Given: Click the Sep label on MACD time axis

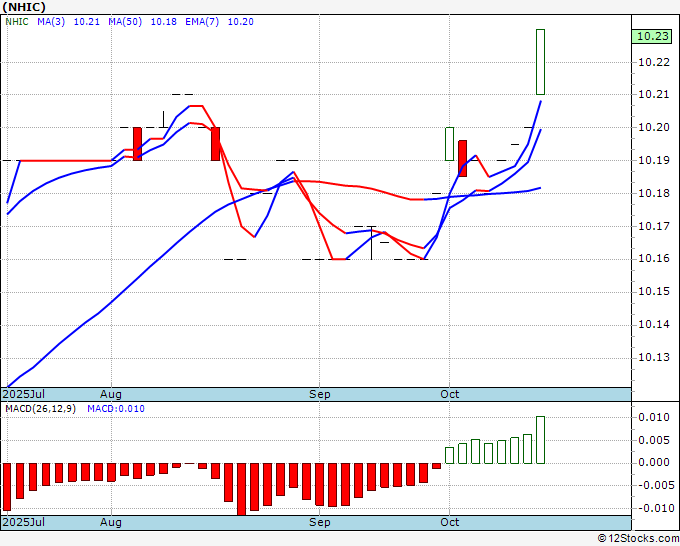Looking at the screenshot, I should [320, 522].
